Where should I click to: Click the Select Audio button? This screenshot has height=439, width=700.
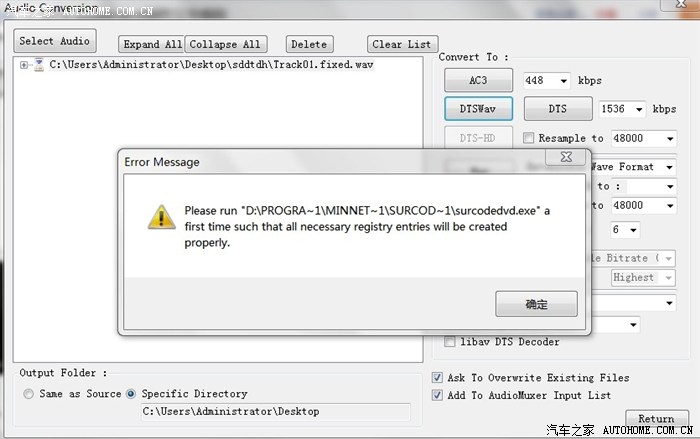click(x=54, y=41)
